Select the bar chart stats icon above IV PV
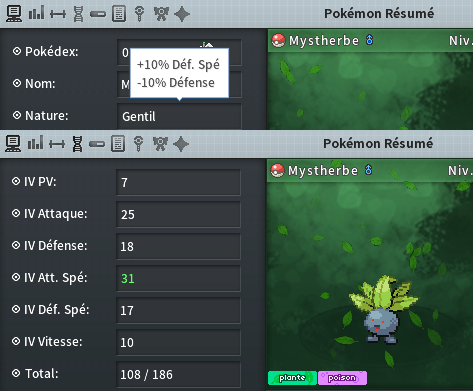The image size is (473, 391). point(36,143)
